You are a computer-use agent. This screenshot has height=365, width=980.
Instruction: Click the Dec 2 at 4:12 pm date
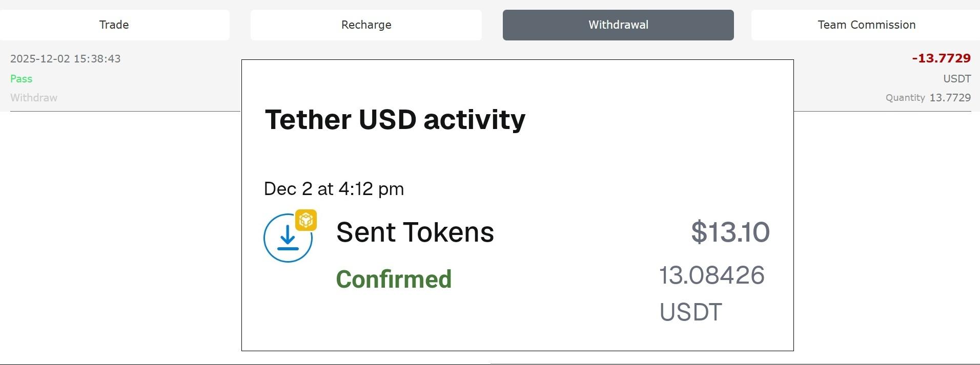(x=334, y=189)
